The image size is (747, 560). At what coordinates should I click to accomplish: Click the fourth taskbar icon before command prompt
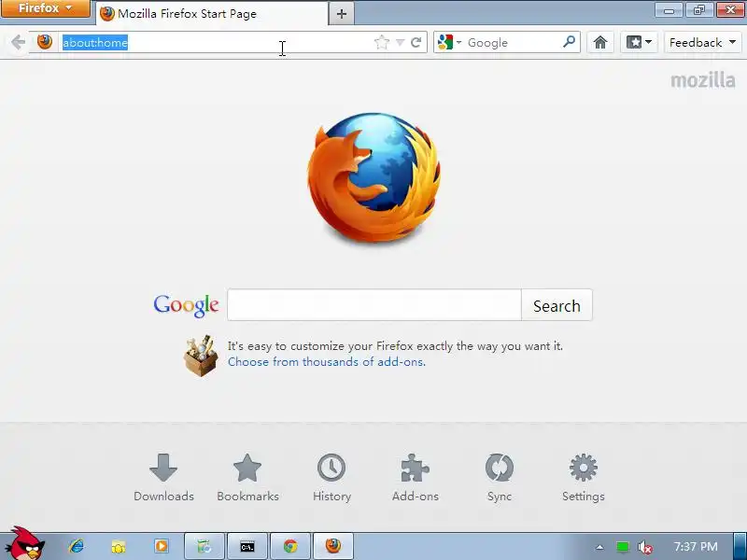204,546
